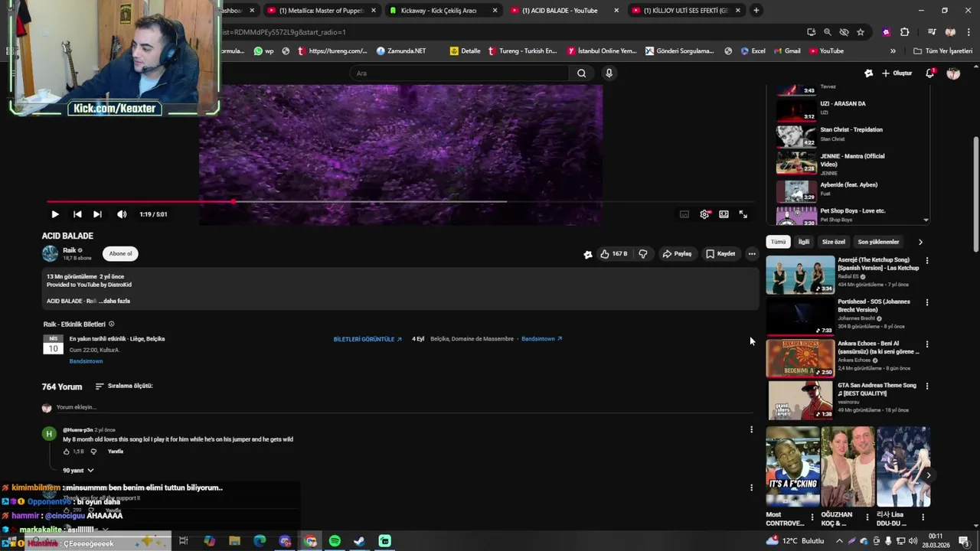Open the browser zoom magnifier in address bar
This screenshot has width=980, height=551.
pyautogui.click(x=828, y=32)
